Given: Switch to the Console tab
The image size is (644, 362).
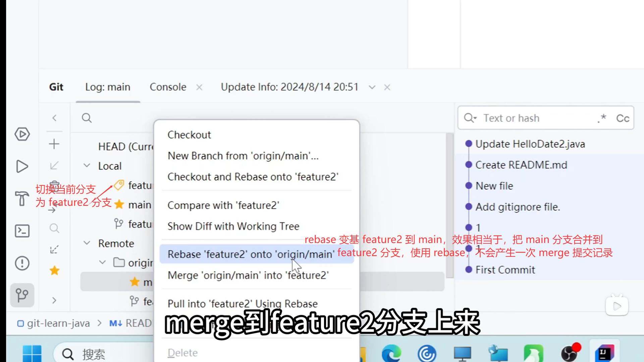Looking at the screenshot, I should point(168,87).
